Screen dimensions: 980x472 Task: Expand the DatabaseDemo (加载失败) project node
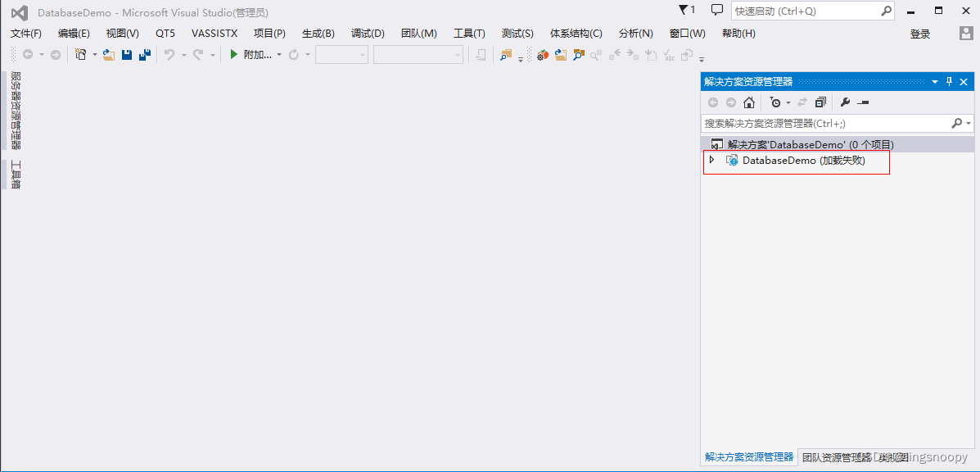(x=712, y=160)
